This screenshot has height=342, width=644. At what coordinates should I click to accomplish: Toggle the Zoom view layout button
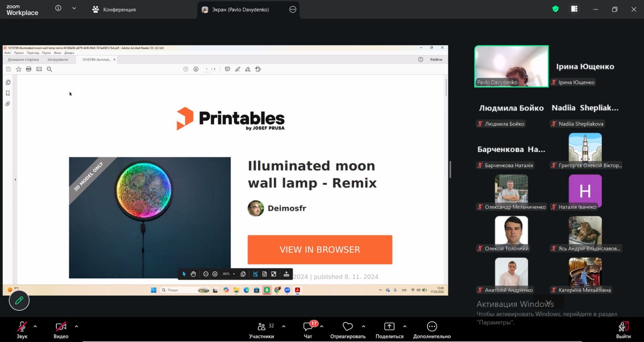tap(574, 9)
